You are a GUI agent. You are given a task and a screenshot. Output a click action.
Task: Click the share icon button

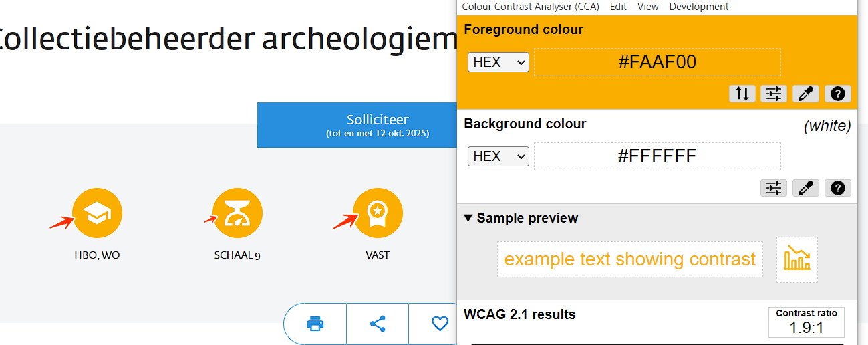378,324
